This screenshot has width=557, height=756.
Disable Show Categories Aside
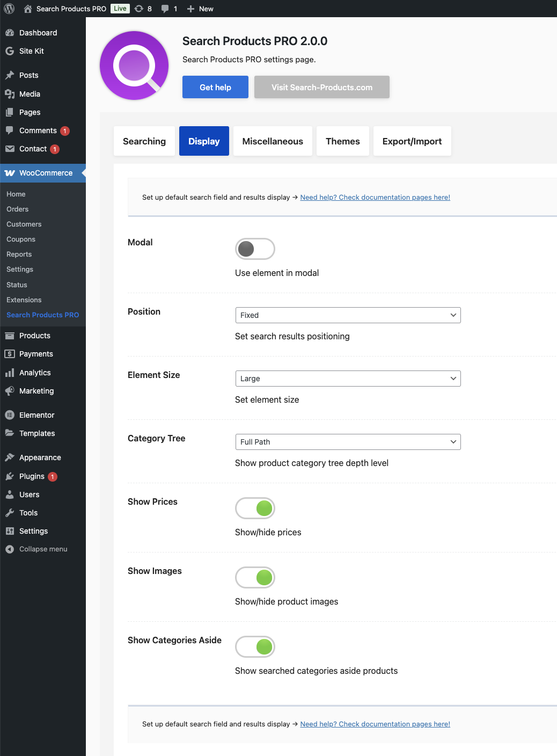click(255, 647)
